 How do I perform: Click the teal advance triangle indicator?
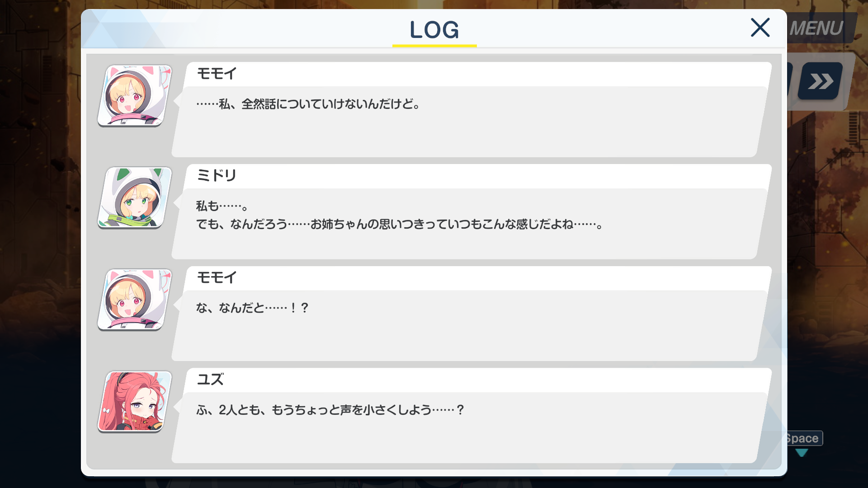click(802, 453)
